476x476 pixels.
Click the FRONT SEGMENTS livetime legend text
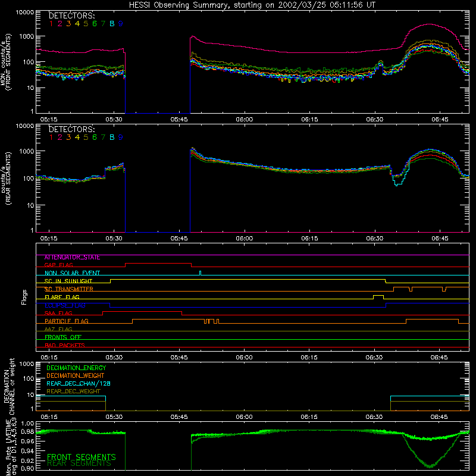(x=82, y=457)
